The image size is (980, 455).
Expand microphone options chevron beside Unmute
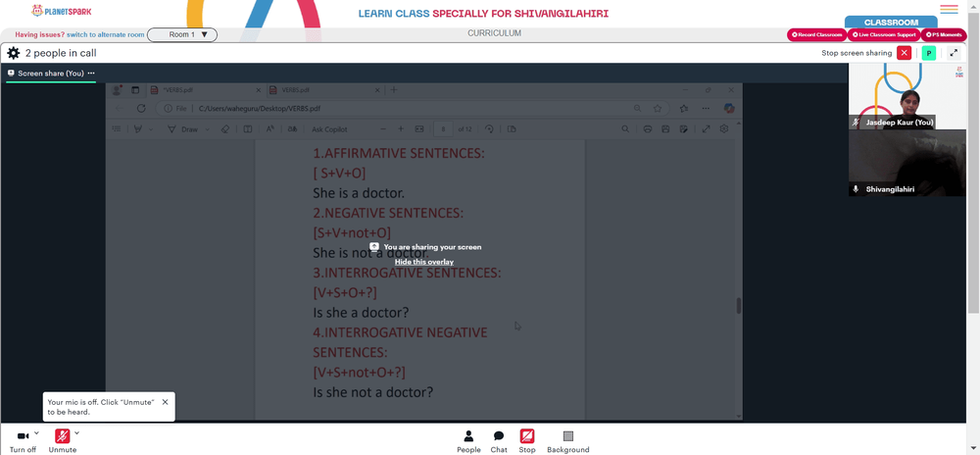tap(76, 432)
